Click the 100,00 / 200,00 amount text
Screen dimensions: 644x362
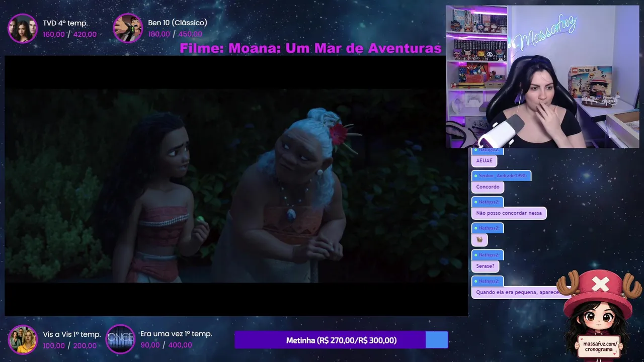[x=69, y=346]
